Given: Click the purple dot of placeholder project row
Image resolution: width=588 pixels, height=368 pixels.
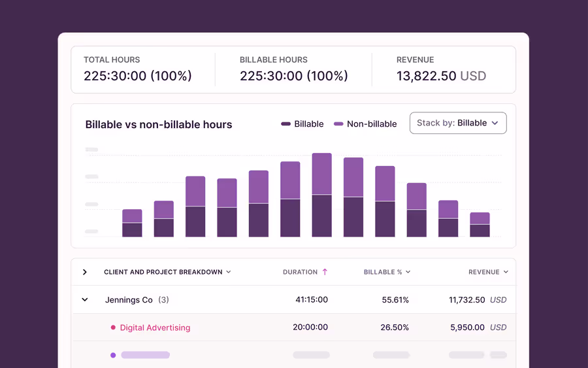Looking at the screenshot, I should point(113,355).
